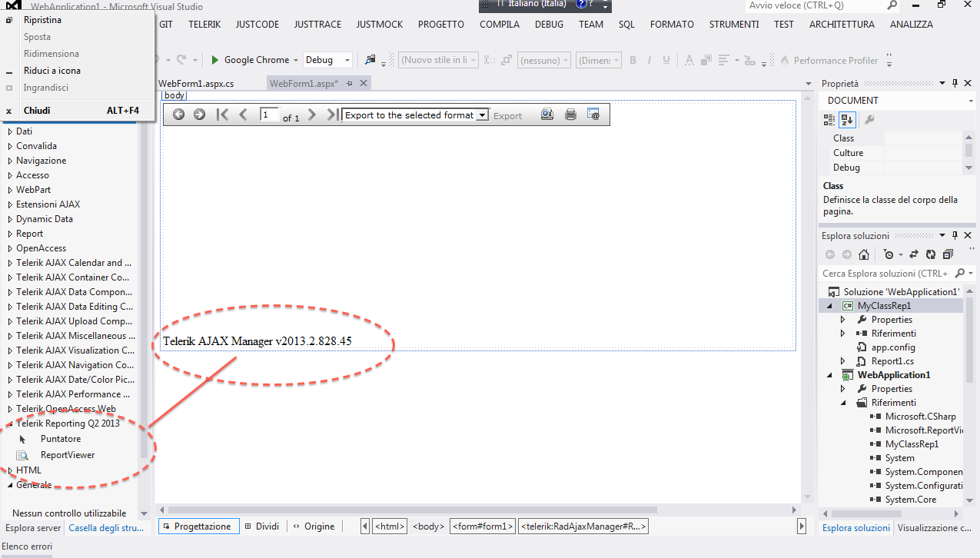Click the property pages wrench icon
The width and height of the screenshot is (980, 558).
(x=869, y=119)
